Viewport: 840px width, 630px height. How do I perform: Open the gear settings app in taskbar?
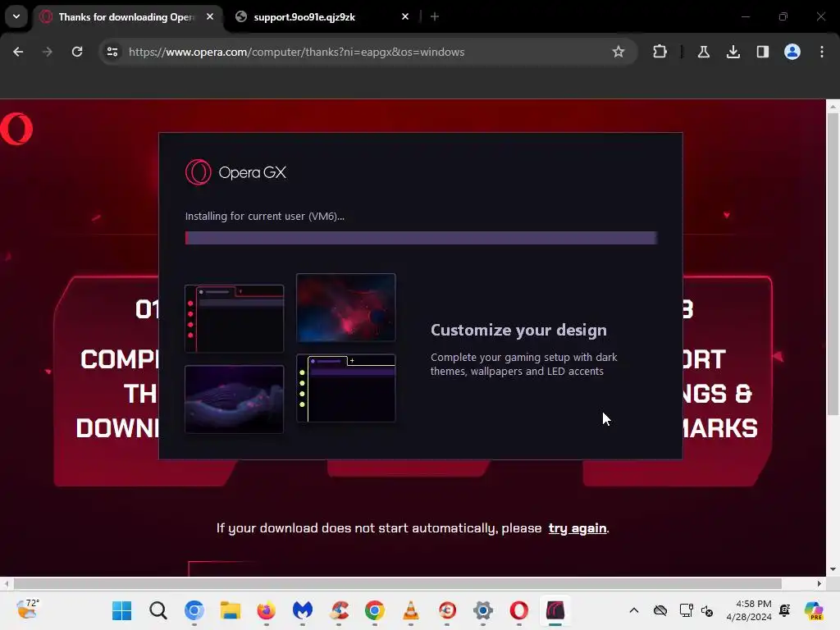pyautogui.click(x=483, y=610)
